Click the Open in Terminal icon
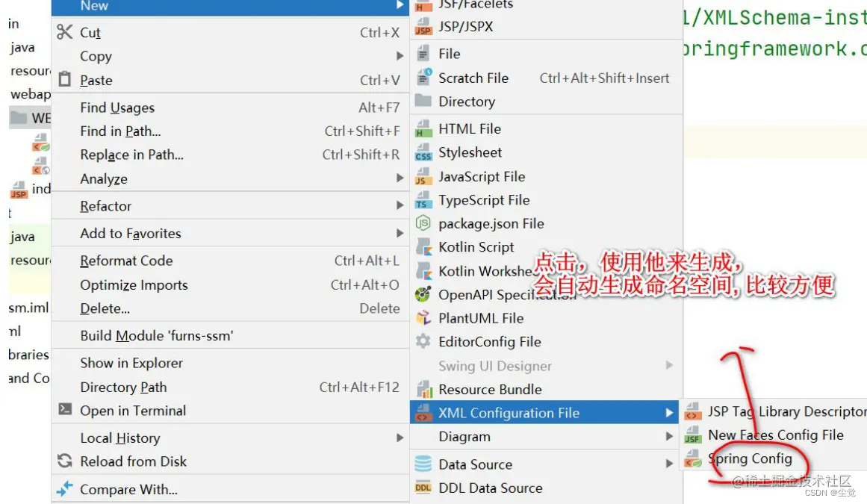 [65, 409]
